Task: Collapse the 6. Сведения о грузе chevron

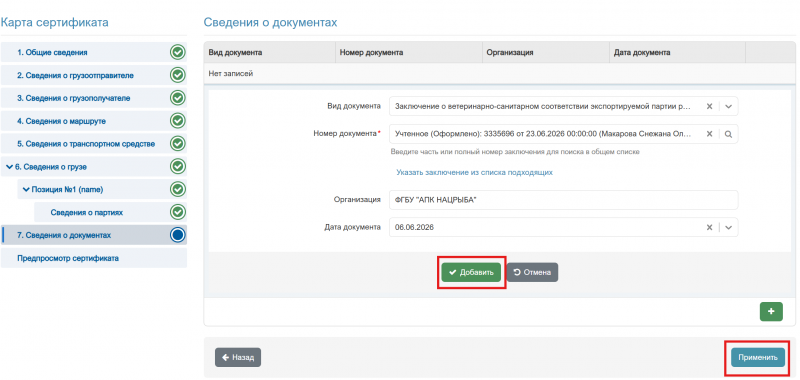Action: tap(10, 167)
